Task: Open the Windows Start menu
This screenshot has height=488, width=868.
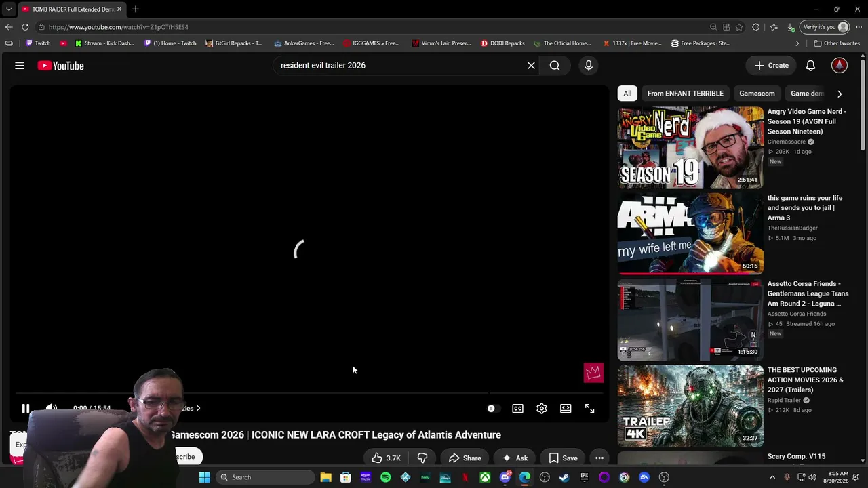Action: (x=204, y=477)
